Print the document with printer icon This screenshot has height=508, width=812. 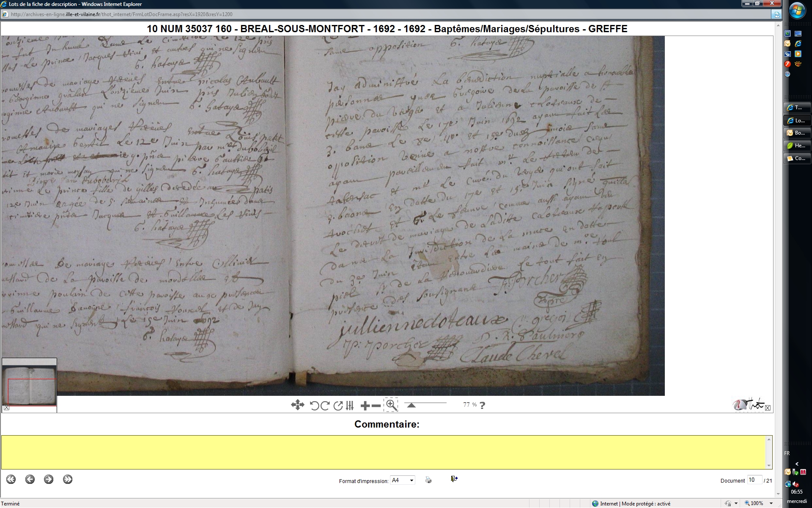point(428,480)
